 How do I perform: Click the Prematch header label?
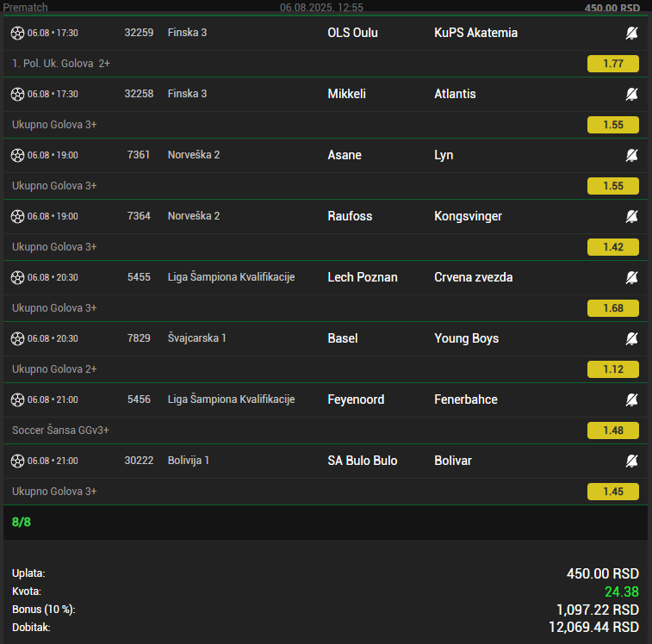pyautogui.click(x=25, y=7)
